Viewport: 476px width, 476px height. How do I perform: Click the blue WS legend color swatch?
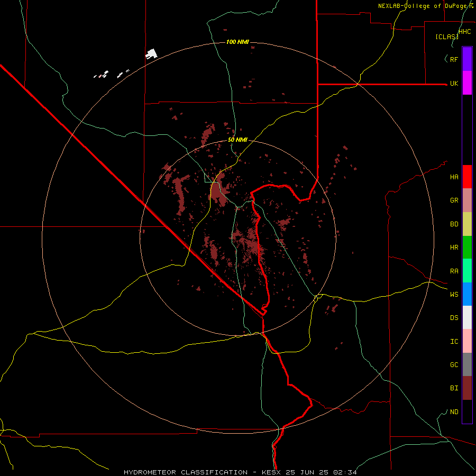[x=467, y=294]
